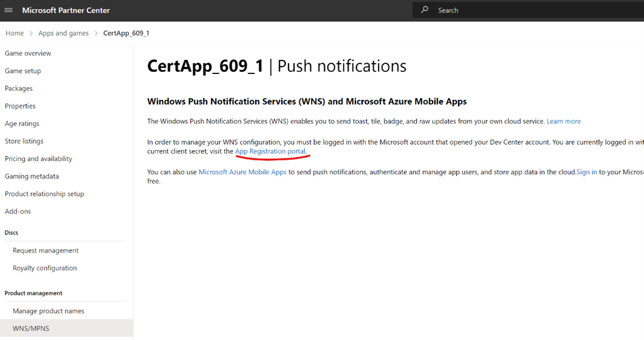Click the chevron after Apps and games
This screenshot has height=340, width=644.
[96, 33]
